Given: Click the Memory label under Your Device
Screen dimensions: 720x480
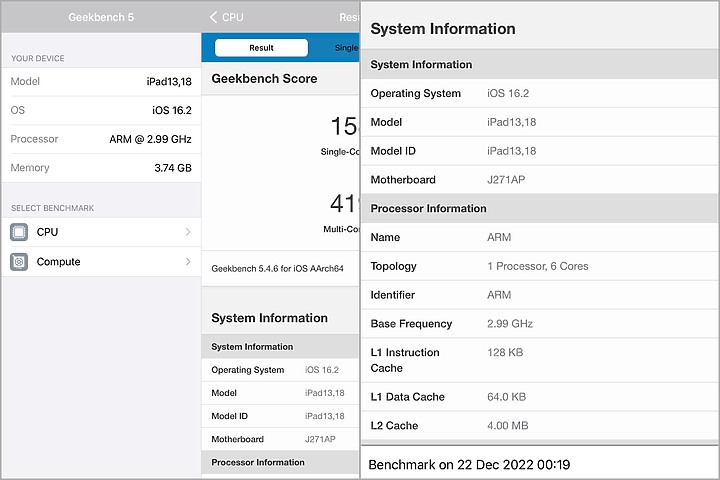Looking at the screenshot, I should tap(30, 168).
